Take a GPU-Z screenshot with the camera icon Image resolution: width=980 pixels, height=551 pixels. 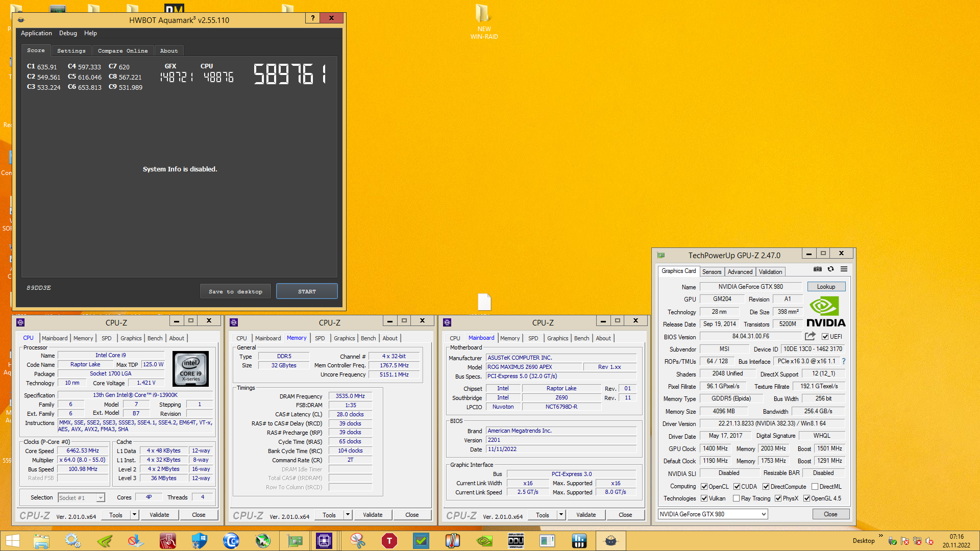(817, 269)
